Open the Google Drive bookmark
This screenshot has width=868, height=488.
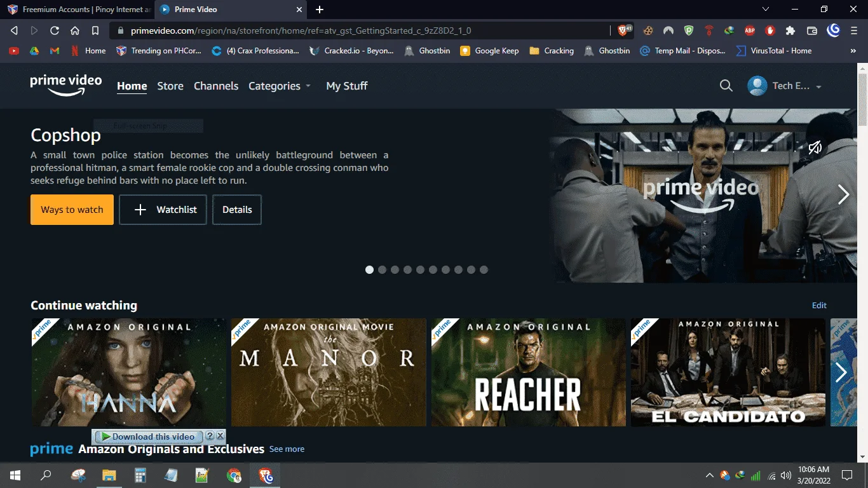pyautogui.click(x=34, y=51)
